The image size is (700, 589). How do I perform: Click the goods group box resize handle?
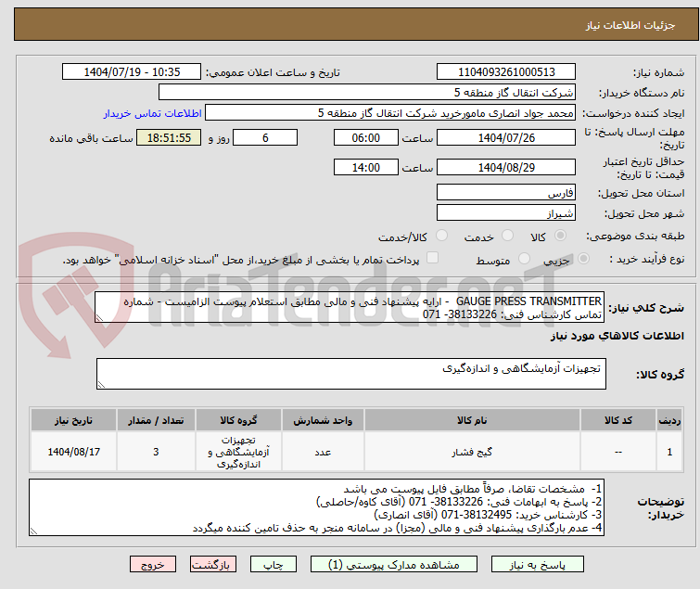coord(101,385)
